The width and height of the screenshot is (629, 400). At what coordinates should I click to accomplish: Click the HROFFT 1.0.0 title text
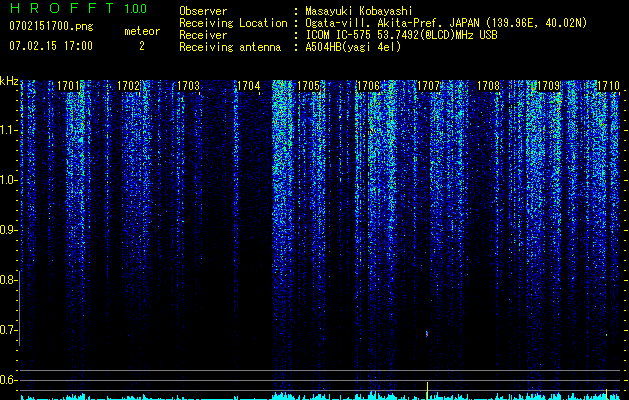click(x=79, y=8)
